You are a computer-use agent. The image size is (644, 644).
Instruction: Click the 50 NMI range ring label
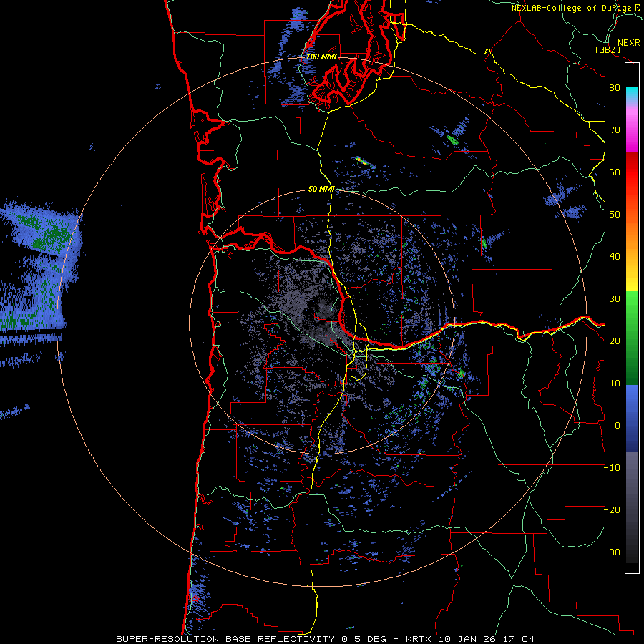321,190
